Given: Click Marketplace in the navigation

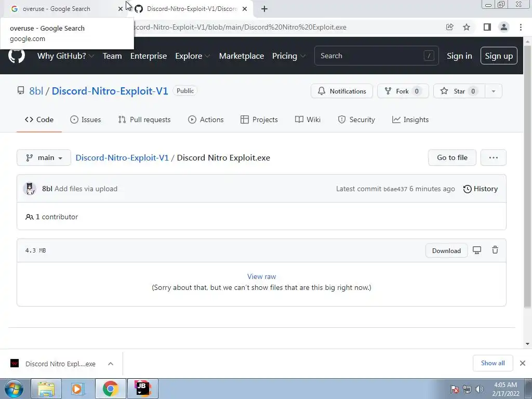Looking at the screenshot, I should (242, 56).
